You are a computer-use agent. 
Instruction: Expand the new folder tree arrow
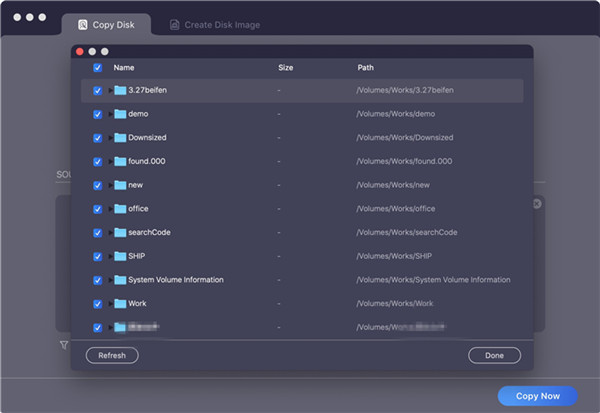coord(110,185)
